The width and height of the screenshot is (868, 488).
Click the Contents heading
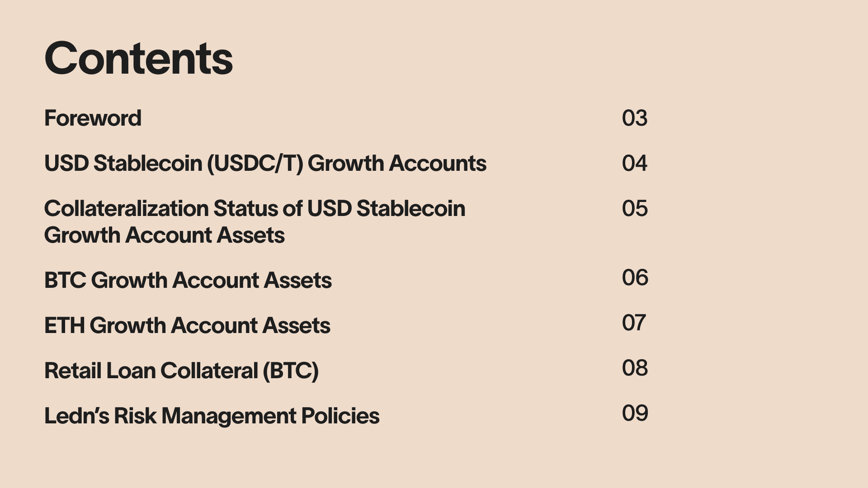[138, 58]
